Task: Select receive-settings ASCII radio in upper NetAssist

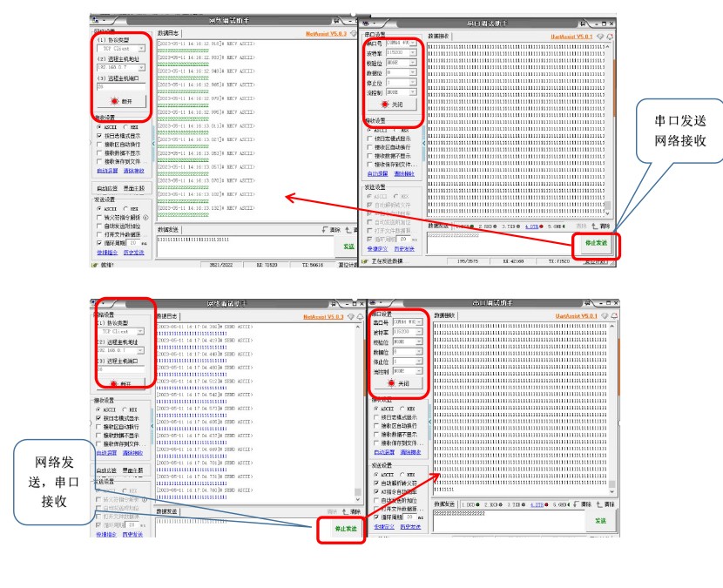Action: pyautogui.click(x=99, y=127)
